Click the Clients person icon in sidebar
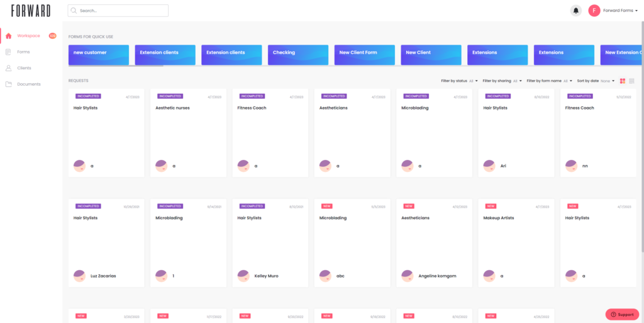The image size is (644, 323). coord(9,68)
